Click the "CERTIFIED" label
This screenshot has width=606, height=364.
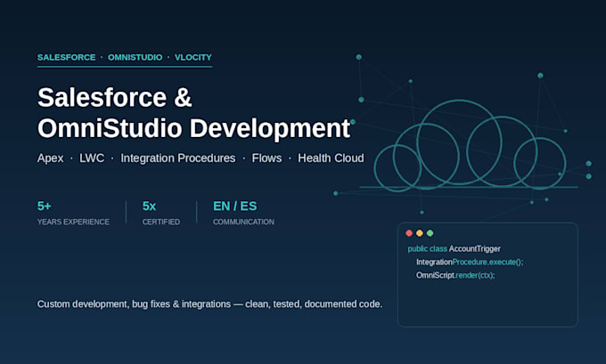point(161,222)
